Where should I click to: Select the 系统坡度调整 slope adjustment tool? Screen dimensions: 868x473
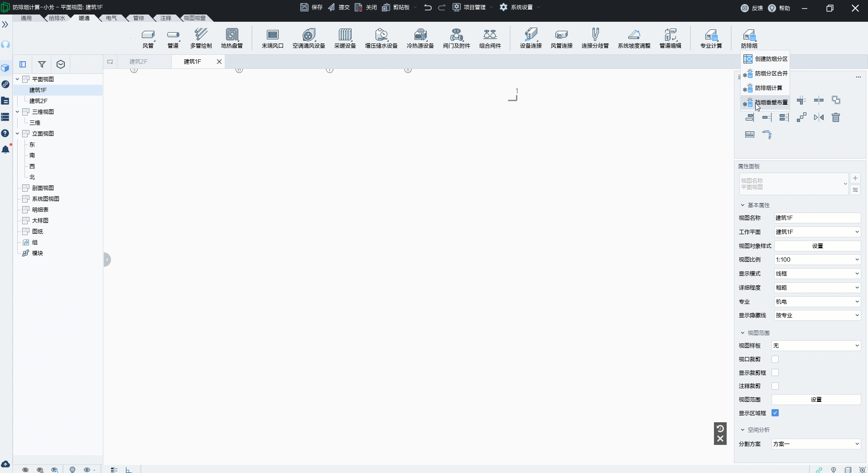634,38
